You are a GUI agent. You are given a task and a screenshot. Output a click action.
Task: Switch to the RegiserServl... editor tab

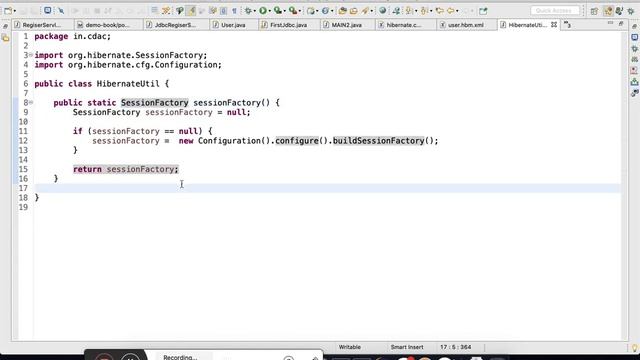click(42, 25)
